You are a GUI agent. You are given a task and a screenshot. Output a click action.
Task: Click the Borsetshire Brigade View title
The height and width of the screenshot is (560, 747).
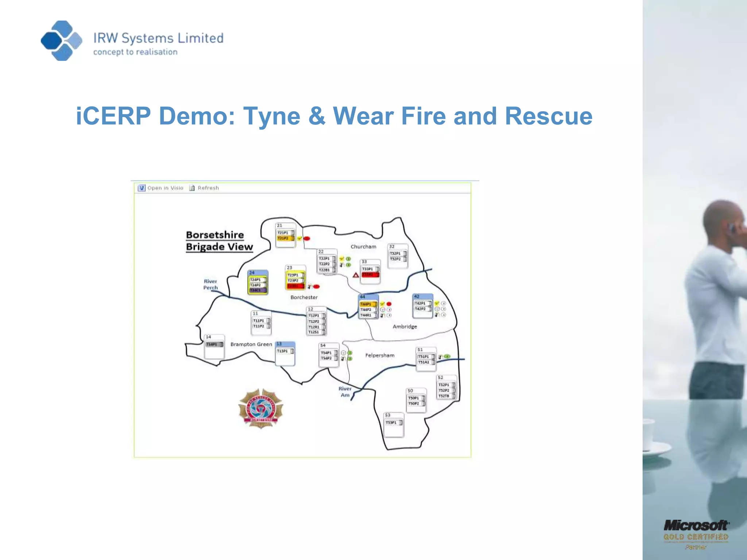pos(219,241)
